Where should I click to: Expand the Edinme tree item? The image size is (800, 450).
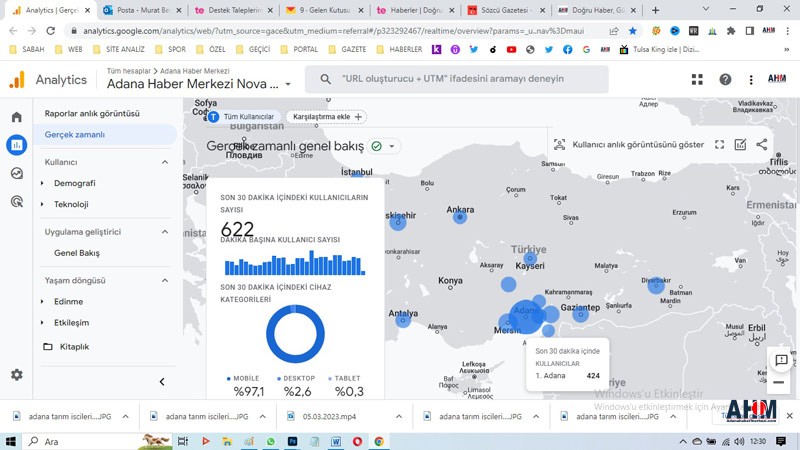42,302
